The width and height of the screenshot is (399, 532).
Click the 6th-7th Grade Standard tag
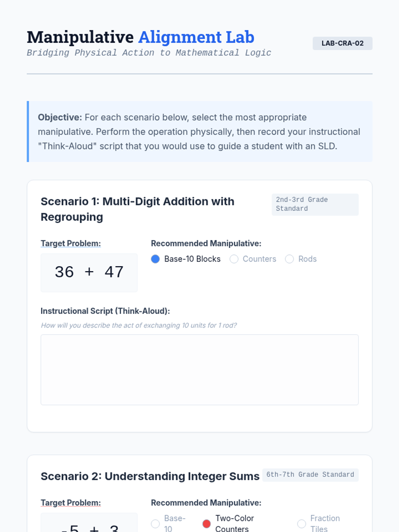tap(310, 474)
